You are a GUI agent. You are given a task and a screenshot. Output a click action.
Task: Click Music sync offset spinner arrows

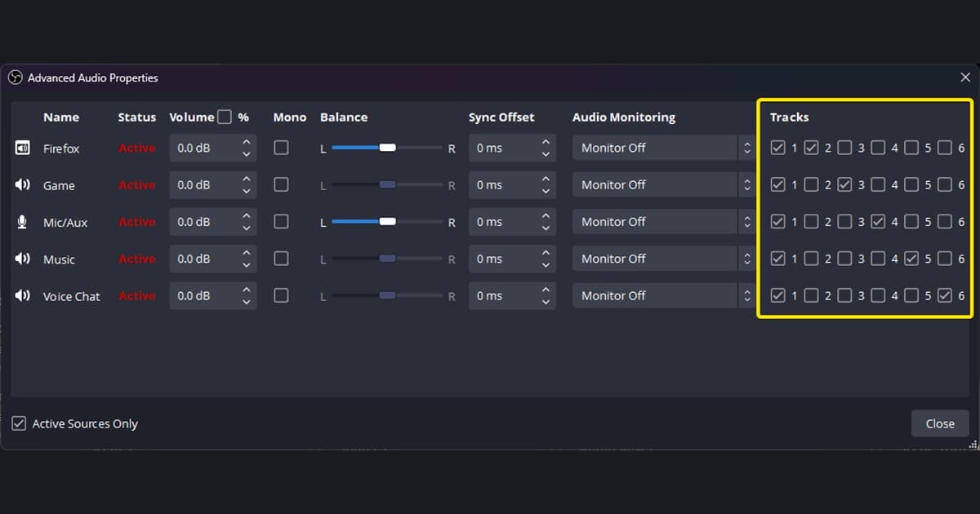click(546, 258)
